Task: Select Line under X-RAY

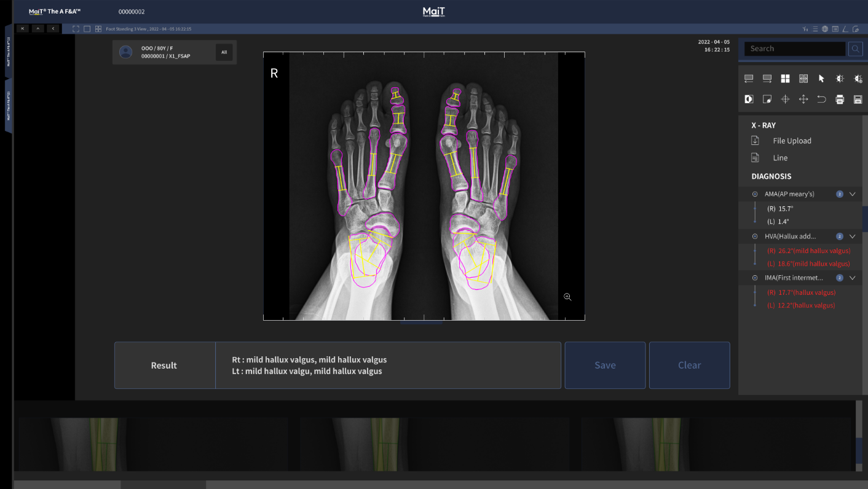Action: (780, 158)
